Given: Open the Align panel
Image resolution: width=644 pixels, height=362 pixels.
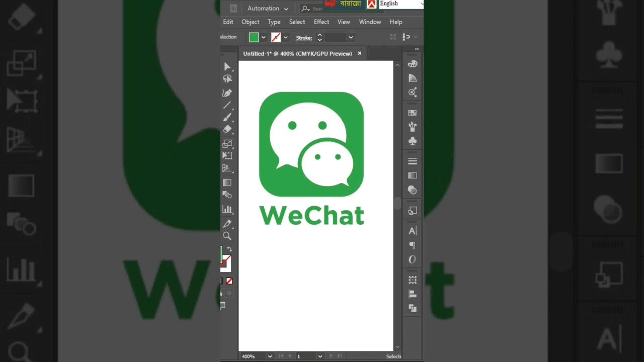Looking at the screenshot, I should pyautogui.click(x=413, y=294).
